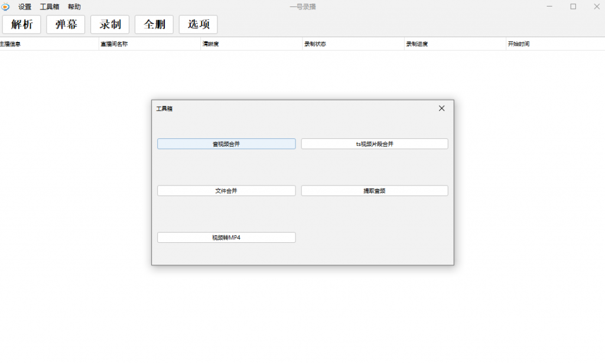The height and width of the screenshot is (364, 605).
Task: Start recording with the 录制 button
Action: (x=110, y=24)
